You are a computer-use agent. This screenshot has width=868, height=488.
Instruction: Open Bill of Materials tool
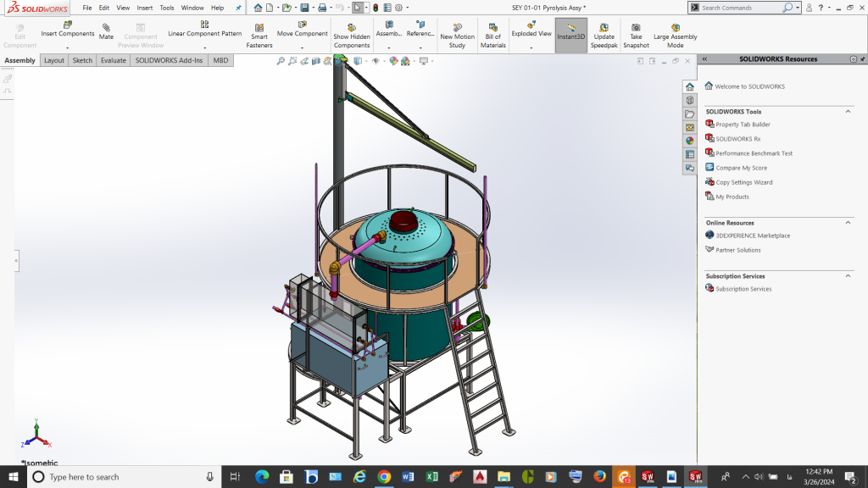(x=493, y=28)
